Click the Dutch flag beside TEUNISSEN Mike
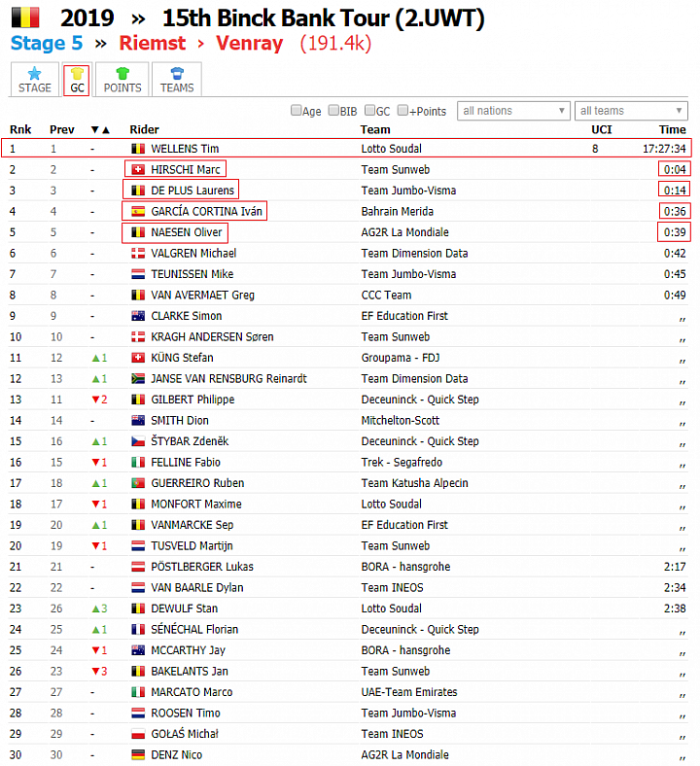This screenshot has width=700, height=766. point(138,274)
